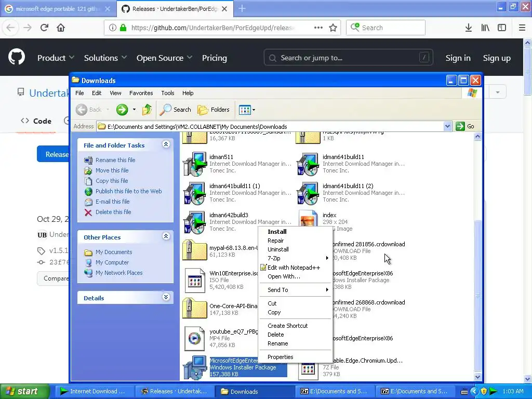Open the 7-Zip submenu
Screen dimensions: 532x399
pyautogui.click(x=295, y=258)
